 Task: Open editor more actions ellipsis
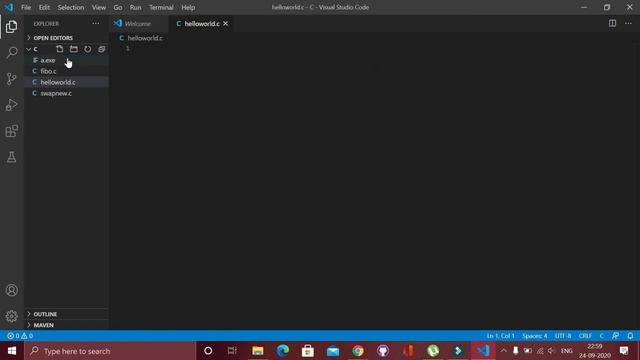(628, 23)
